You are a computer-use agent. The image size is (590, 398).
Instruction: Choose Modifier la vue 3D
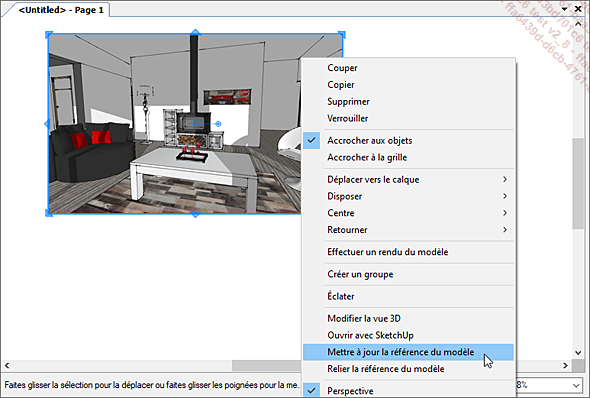(x=408, y=318)
